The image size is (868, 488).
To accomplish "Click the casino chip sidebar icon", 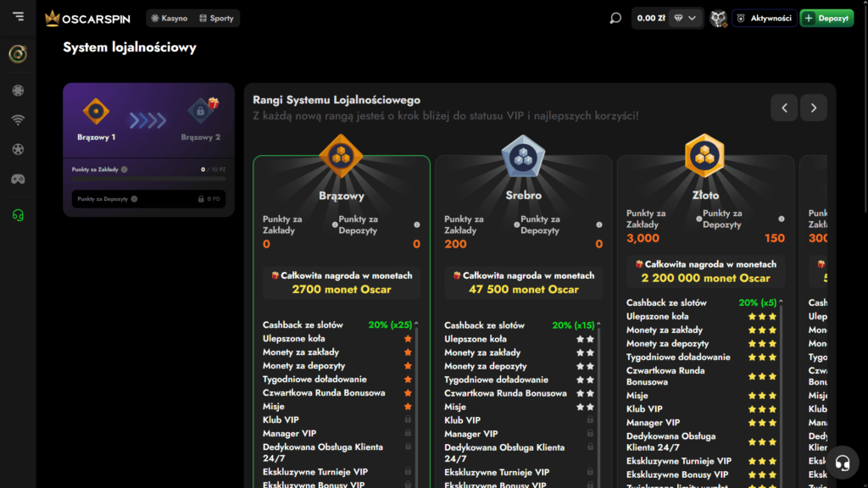I will [x=18, y=90].
